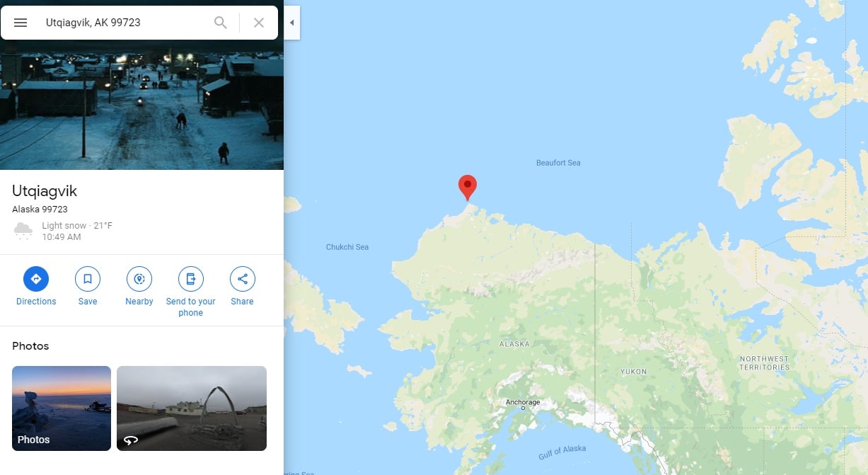Open the Photos thumbnail with the sunset
This screenshot has width=868, height=475.
pos(62,408)
